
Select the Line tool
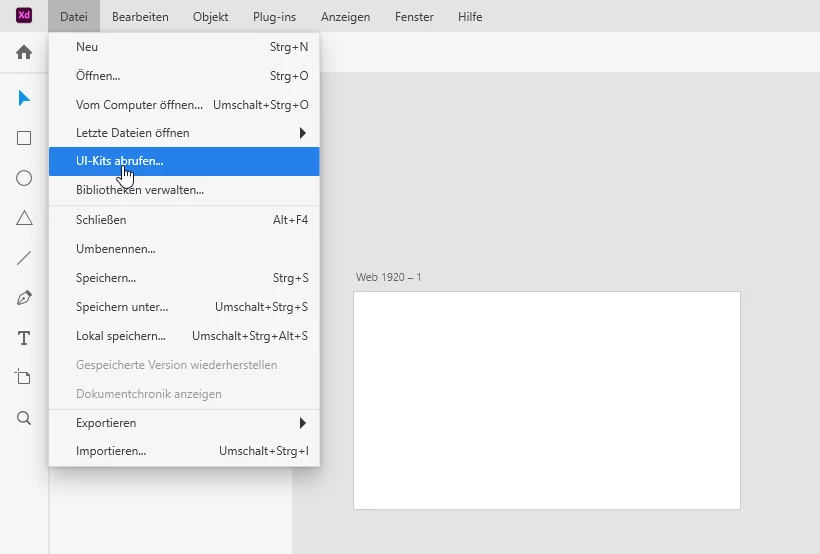tap(24, 258)
